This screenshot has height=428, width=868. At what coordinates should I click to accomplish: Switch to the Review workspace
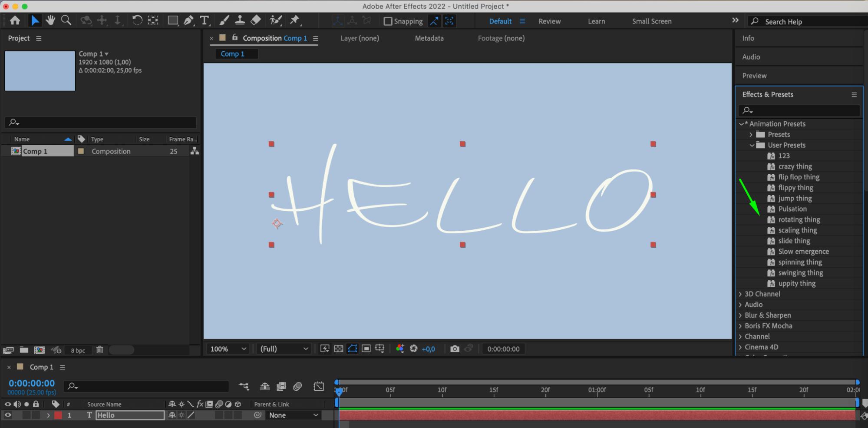549,21
